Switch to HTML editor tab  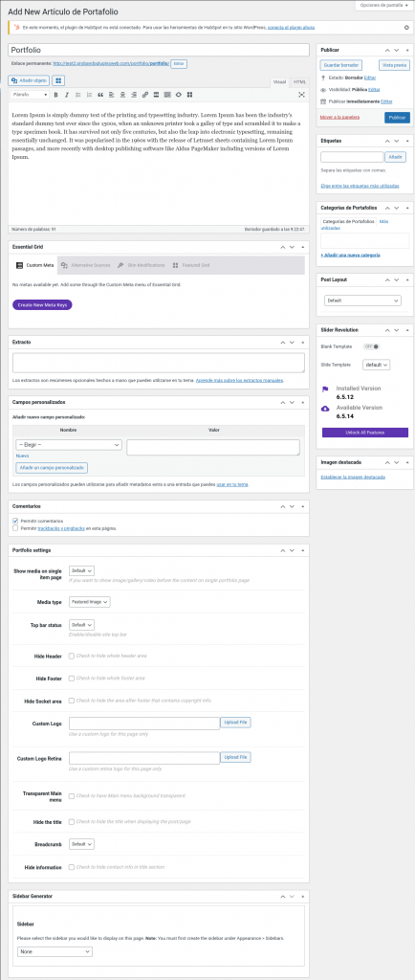[300, 82]
